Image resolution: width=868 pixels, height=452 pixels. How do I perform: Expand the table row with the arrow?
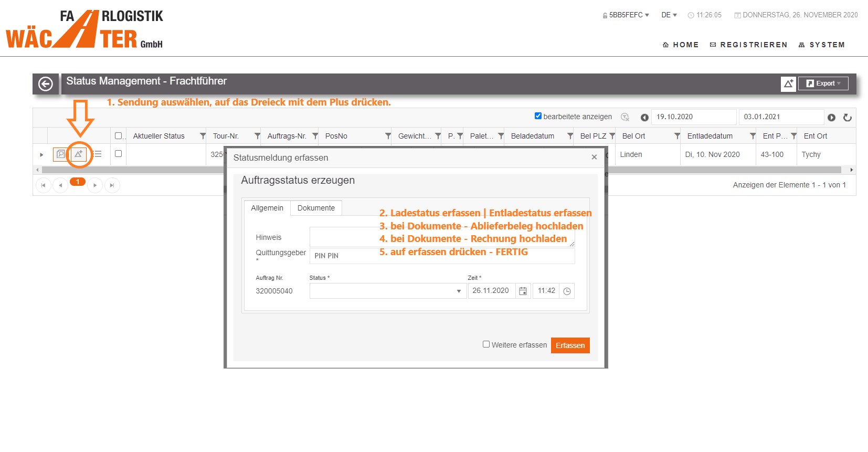coord(41,155)
